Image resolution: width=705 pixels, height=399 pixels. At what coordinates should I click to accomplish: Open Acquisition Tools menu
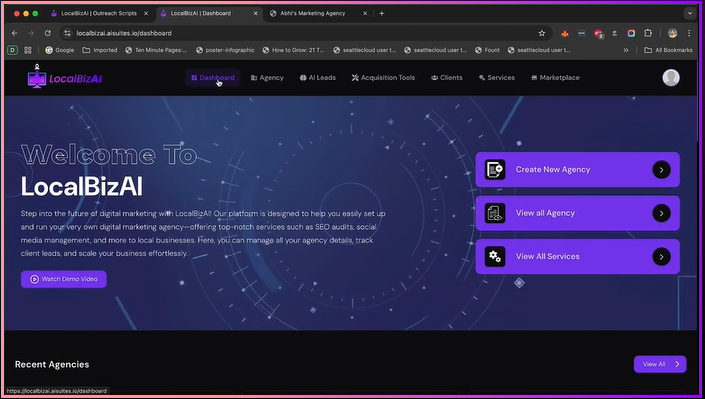point(383,78)
